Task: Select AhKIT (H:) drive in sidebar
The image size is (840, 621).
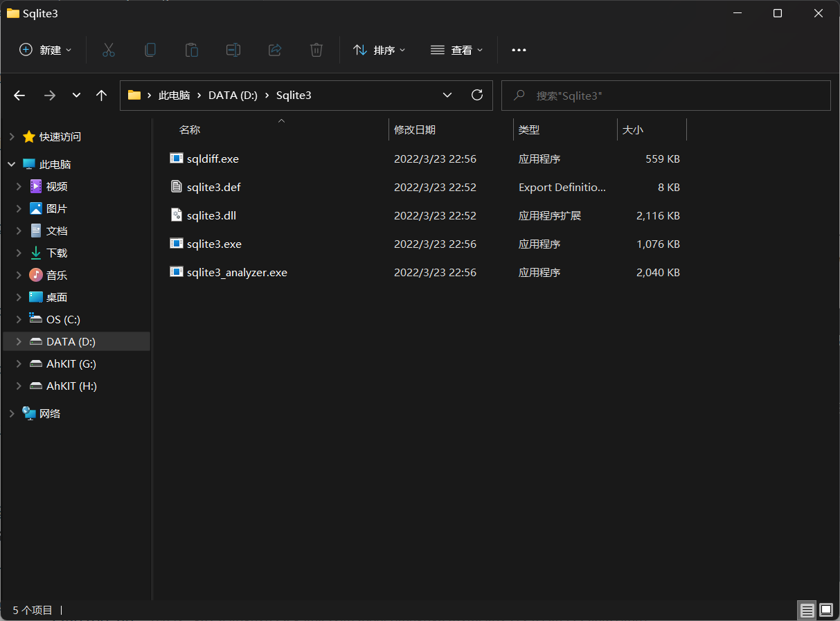Action: pos(71,386)
